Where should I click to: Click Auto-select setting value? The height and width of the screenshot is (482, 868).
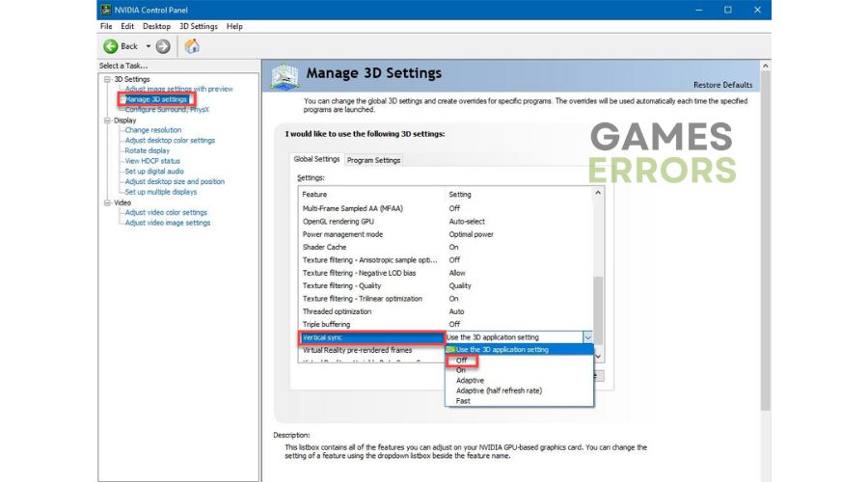[467, 222]
